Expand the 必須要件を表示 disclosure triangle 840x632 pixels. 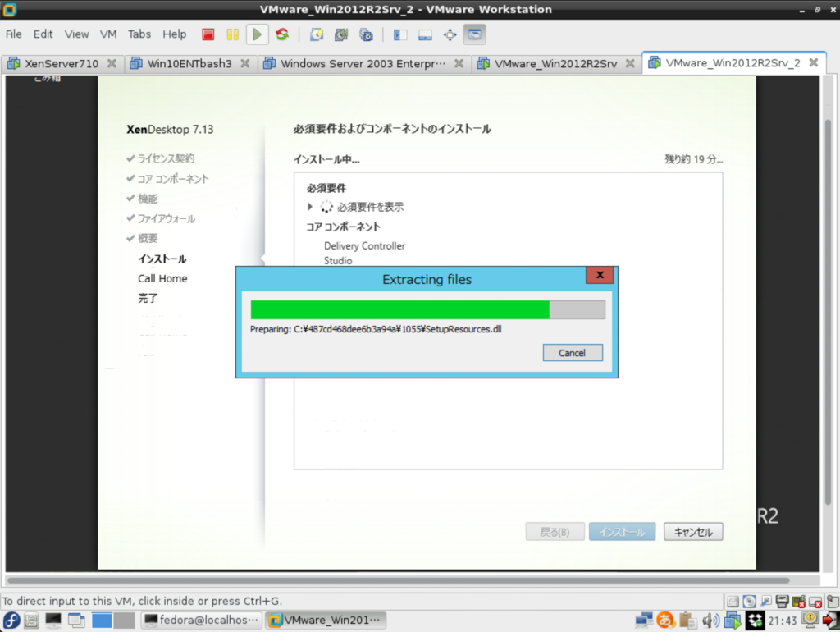(x=309, y=206)
